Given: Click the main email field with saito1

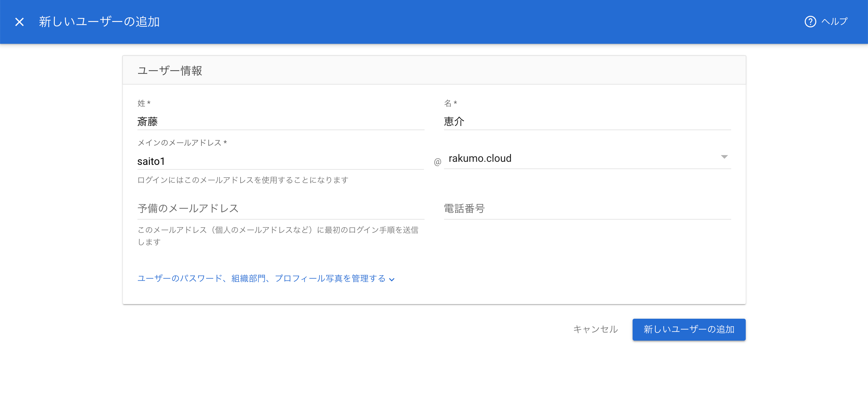Looking at the screenshot, I should 280,161.
